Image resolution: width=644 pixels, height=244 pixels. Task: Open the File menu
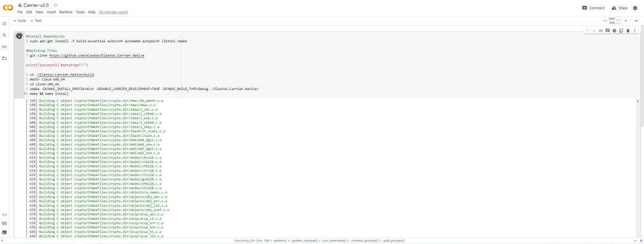click(x=20, y=12)
